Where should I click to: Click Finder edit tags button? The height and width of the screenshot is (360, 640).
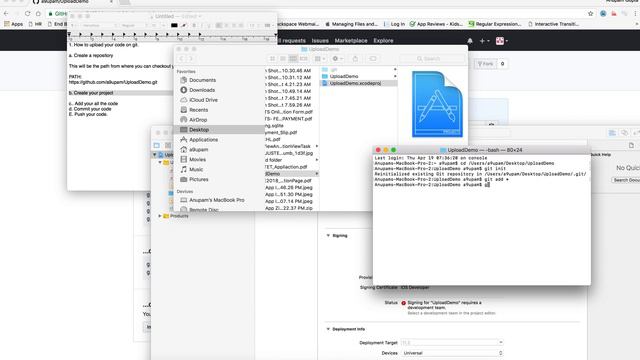(x=373, y=59)
